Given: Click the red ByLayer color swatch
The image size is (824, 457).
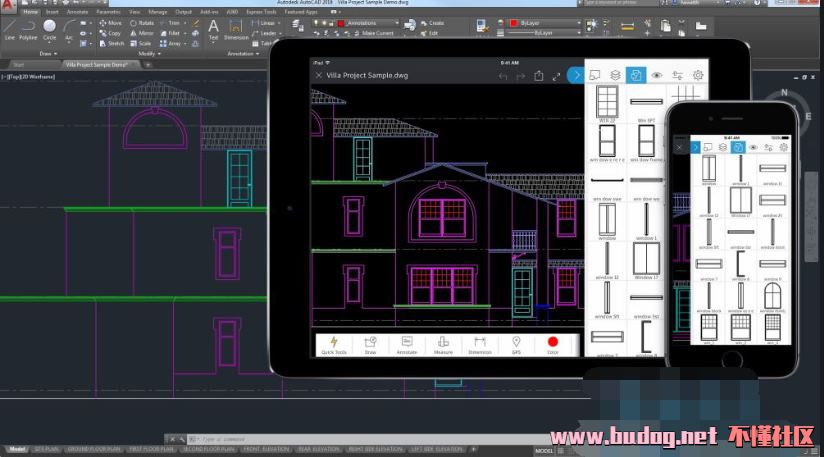Looking at the screenshot, I should coord(514,23).
